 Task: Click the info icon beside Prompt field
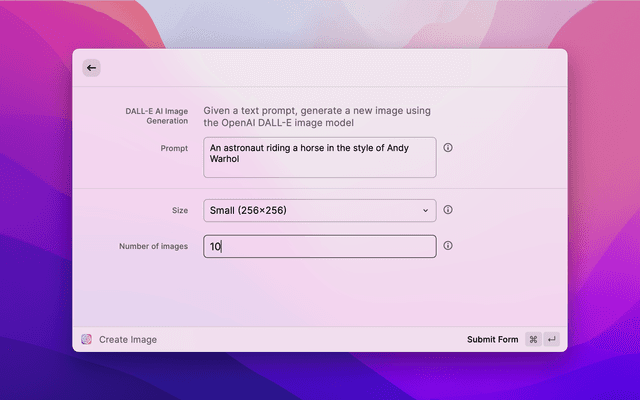(448, 147)
